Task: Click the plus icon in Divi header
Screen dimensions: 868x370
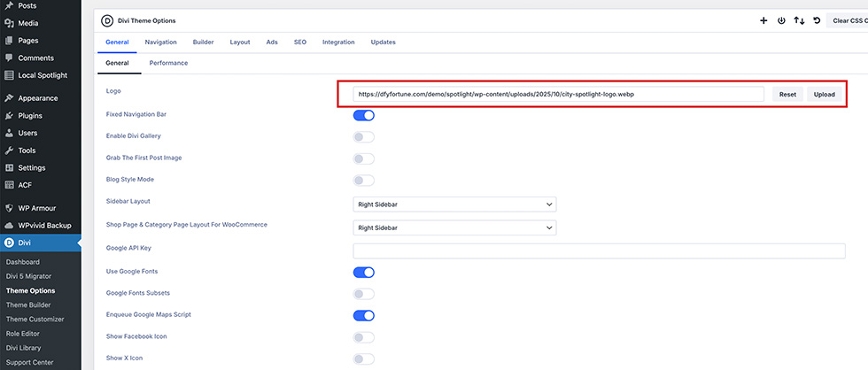Action: 763,20
